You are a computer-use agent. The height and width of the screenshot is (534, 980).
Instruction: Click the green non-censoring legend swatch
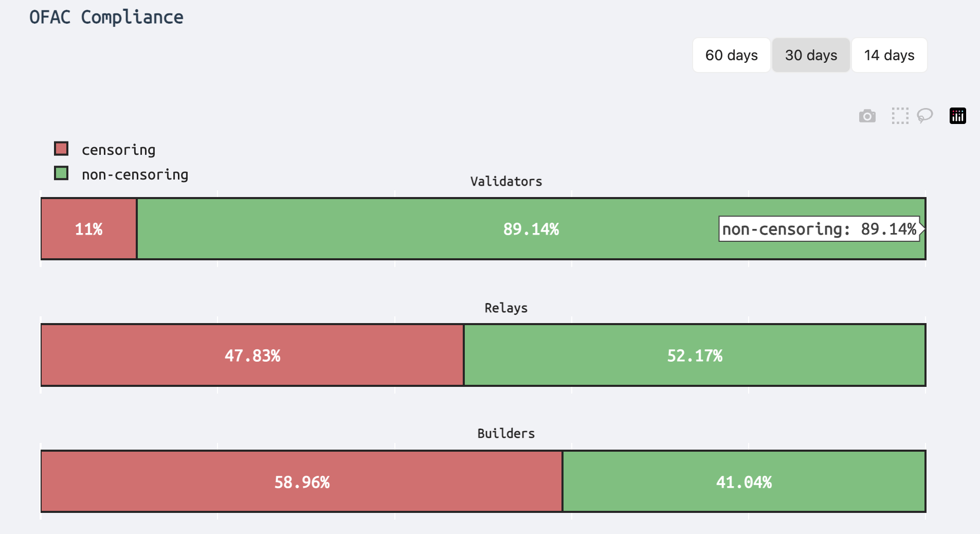pos(61,173)
